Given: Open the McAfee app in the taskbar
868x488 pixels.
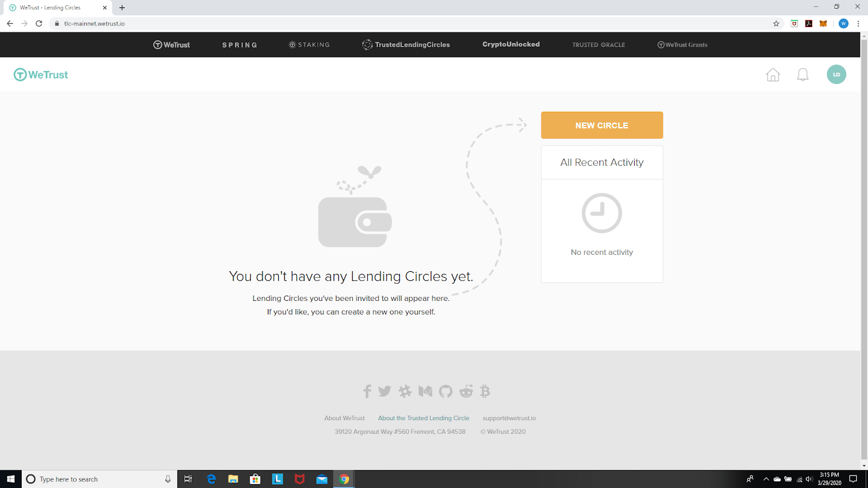Looking at the screenshot, I should [x=299, y=479].
